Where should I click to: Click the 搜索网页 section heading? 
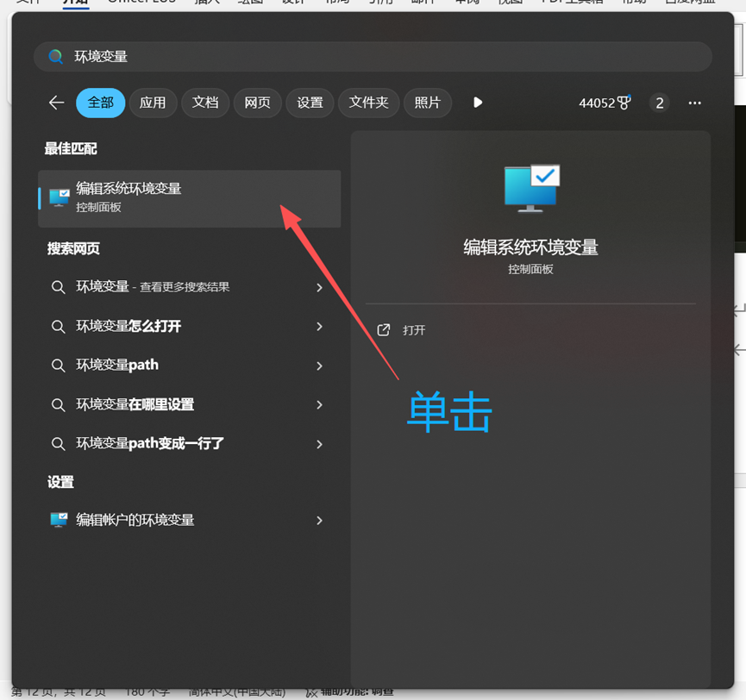(73, 249)
